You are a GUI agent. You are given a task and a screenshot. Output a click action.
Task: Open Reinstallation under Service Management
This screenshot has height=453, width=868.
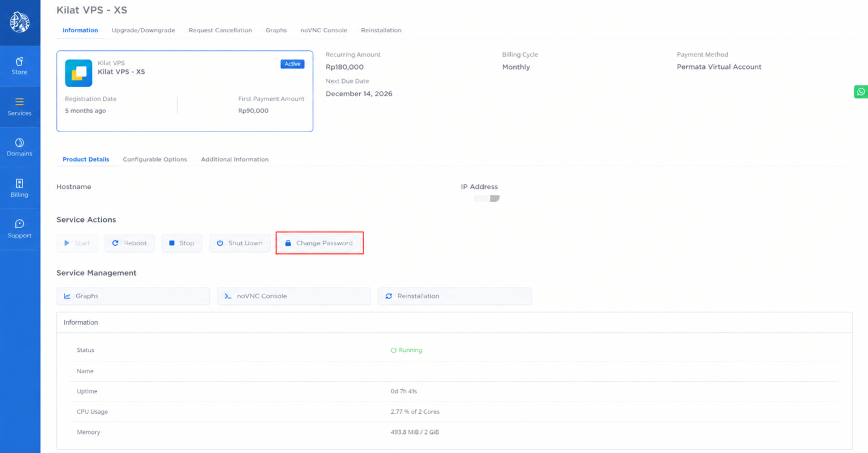pyautogui.click(x=454, y=296)
